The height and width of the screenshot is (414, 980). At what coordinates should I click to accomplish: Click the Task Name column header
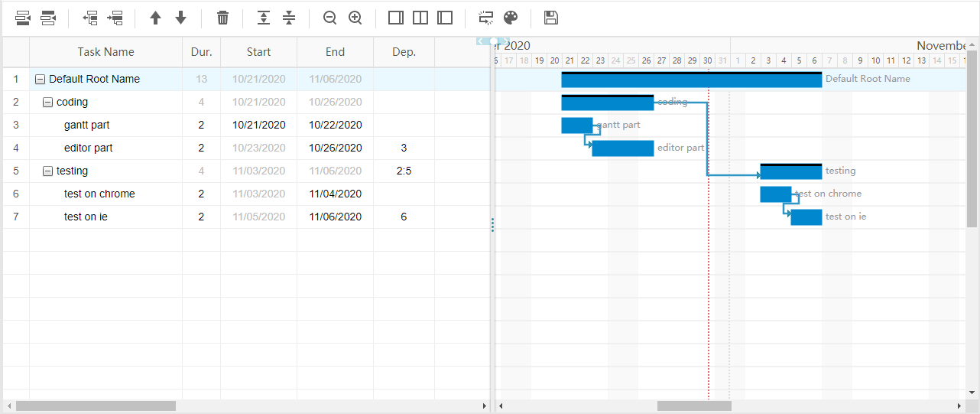pos(105,52)
